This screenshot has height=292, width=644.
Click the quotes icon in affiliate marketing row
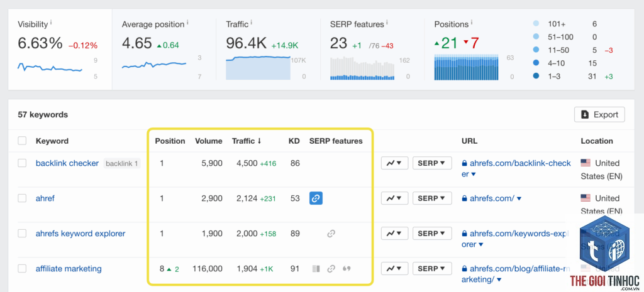pos(347,269)
